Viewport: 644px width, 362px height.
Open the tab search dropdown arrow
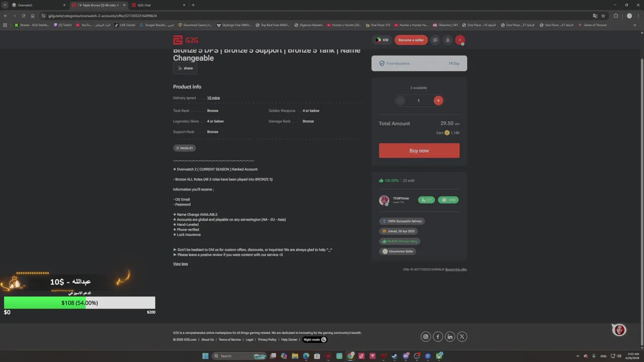tap(5, 5)
